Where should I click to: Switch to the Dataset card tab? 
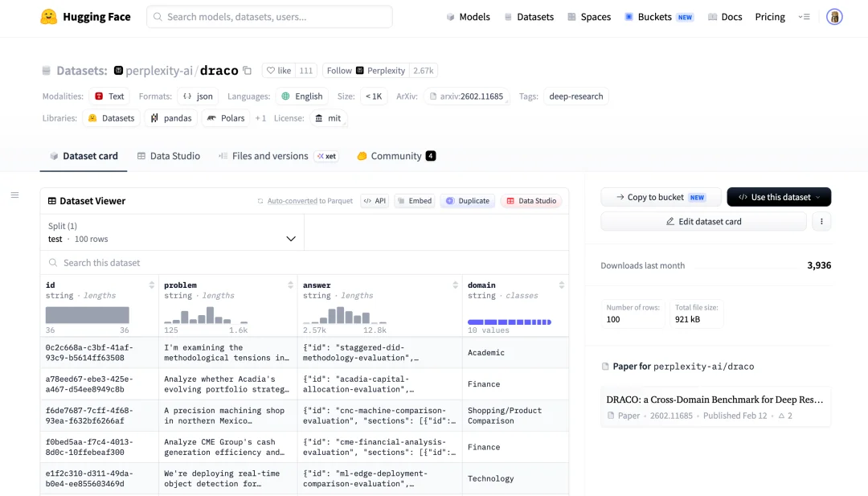coord(84,156)
